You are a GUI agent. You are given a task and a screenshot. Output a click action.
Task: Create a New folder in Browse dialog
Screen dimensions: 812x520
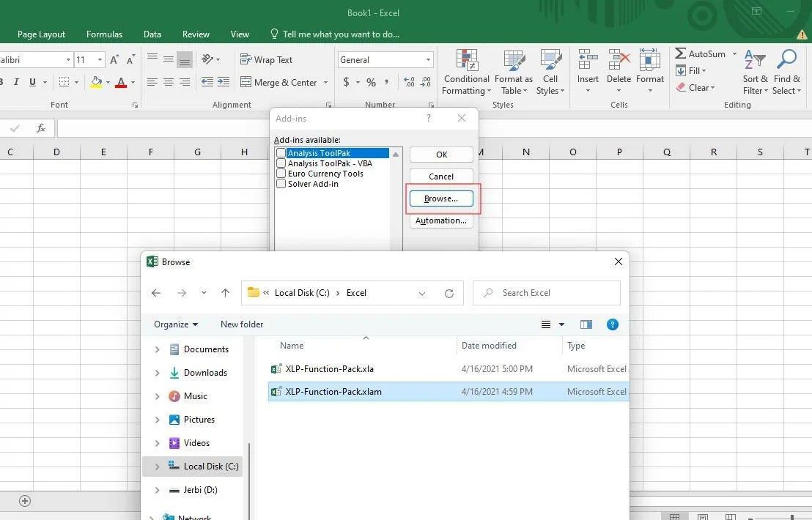[242, 324]
